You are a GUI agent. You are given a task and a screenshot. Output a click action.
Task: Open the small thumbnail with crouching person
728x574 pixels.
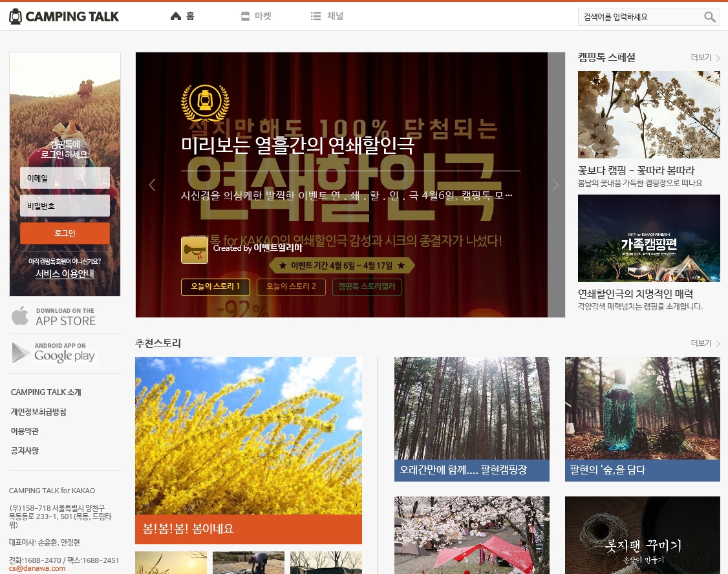(x=248, y=562)
